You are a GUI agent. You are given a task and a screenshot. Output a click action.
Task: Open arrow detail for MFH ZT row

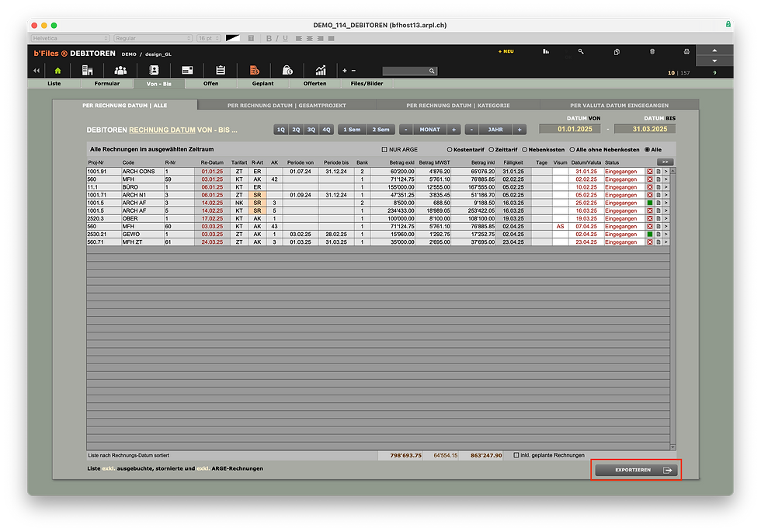(666, 242)
